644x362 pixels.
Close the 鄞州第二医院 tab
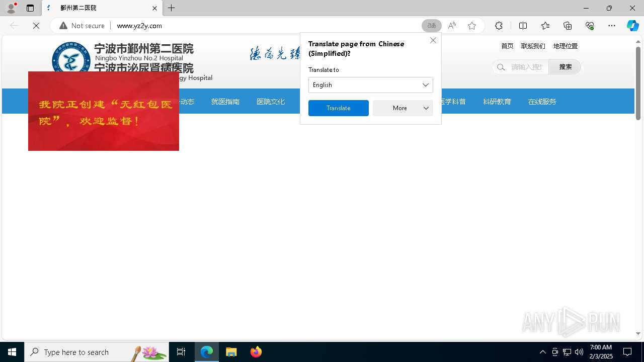(x=154, y=8)
